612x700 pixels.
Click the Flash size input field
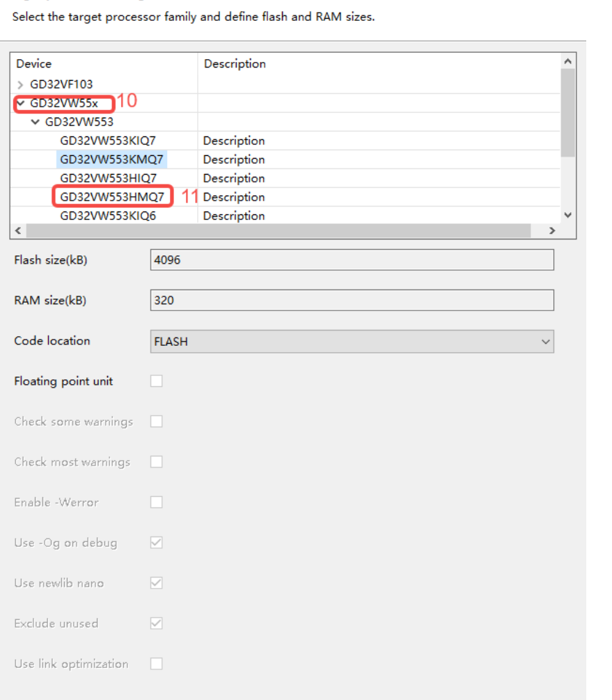click(352, 260)
